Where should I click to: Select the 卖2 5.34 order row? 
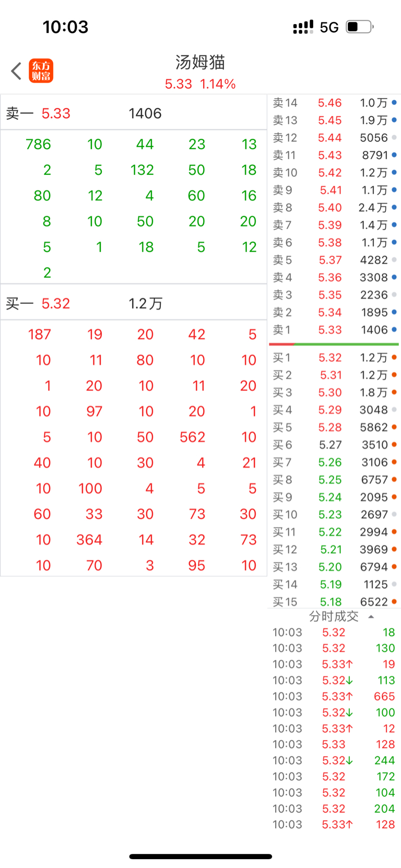(x=334, y=313)
